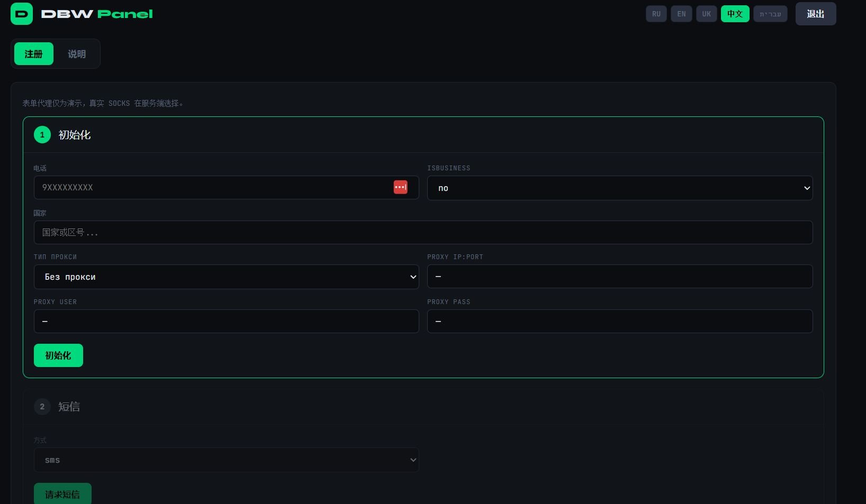Click the green 初始化 button
The height and width of the screenshot is (504, 866).
(x=58, y=355)
